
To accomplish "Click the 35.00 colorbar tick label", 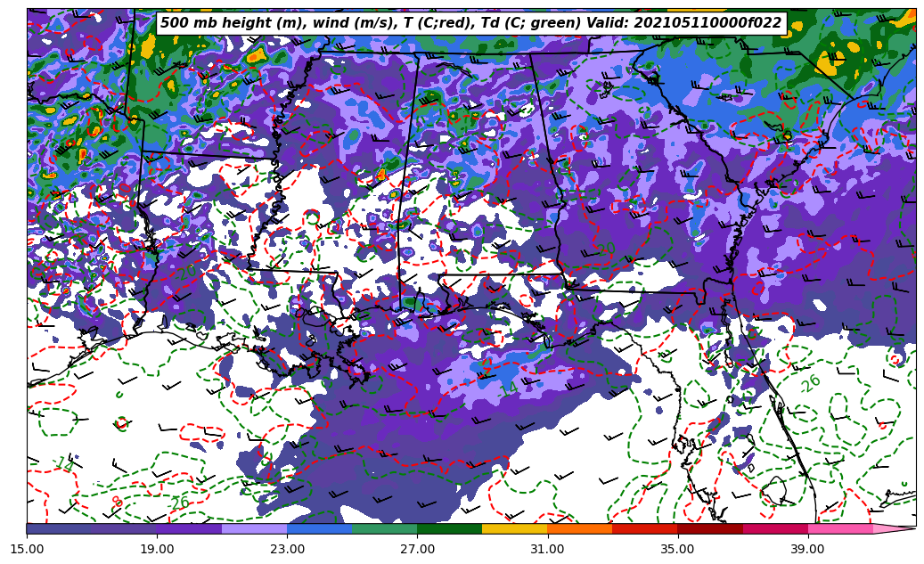I will click(x=677, y=549).
